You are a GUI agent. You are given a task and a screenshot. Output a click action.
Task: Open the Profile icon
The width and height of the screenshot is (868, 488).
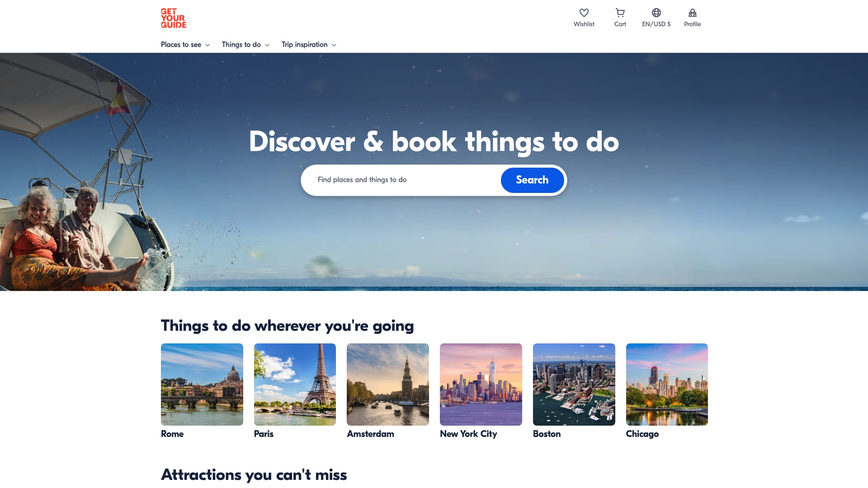(693, 13)
